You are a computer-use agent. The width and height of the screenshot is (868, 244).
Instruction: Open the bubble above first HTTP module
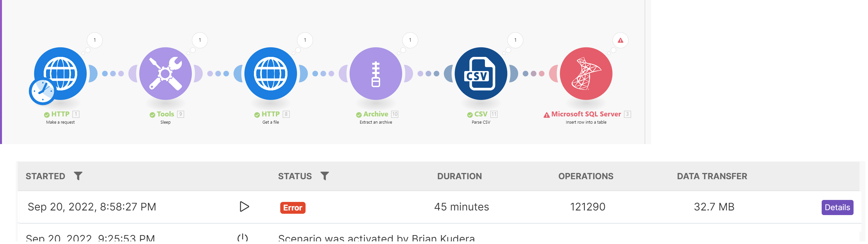click(95, 40)
